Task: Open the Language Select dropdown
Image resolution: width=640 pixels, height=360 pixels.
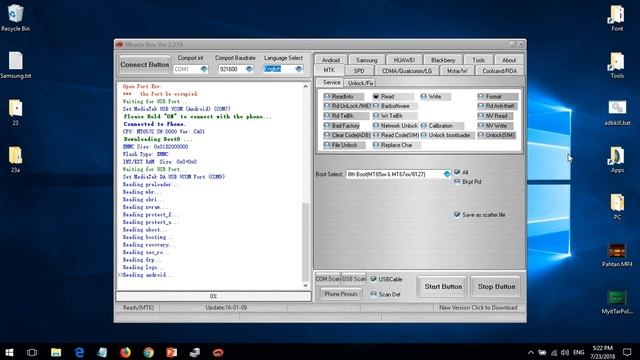Action: point(299,69)
